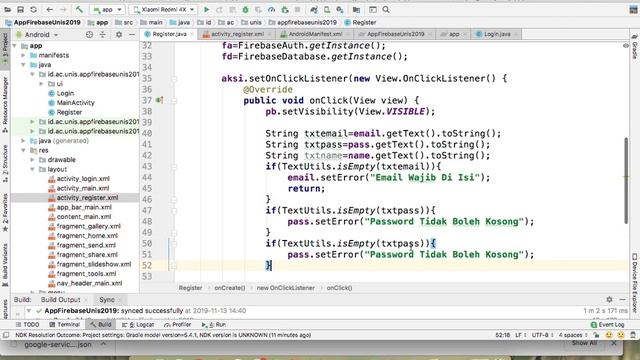The image size is (640, 360).
Task: Collapse the AppFirebaseUnis2019 build result row
Action: tap(29, 311)
